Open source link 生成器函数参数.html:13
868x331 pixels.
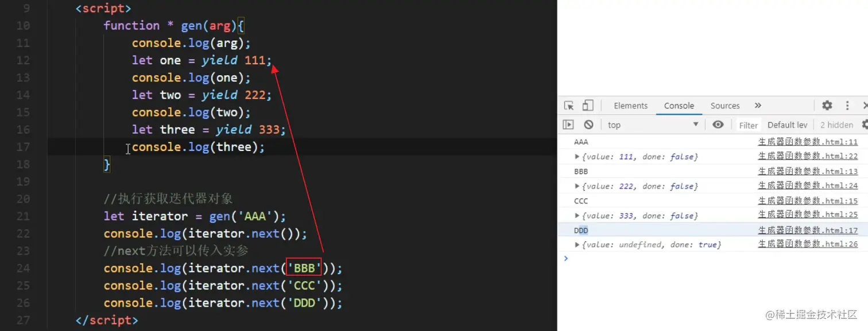(x=808, y=171)
